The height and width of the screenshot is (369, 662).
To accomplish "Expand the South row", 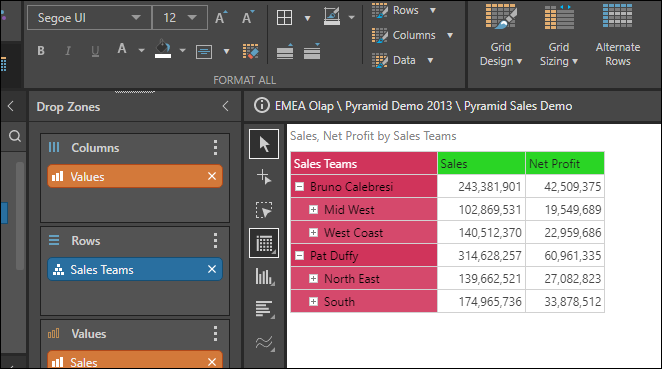I will pyautogui.click(x=313, y=301).
